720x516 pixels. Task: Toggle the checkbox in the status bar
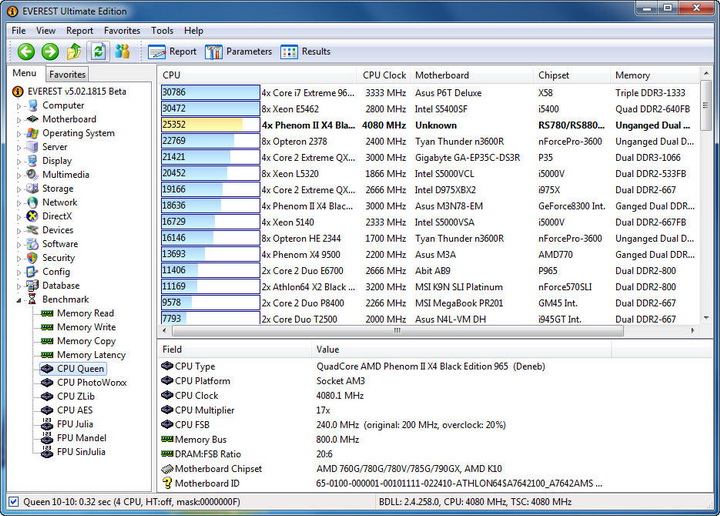tap(12, 502)
